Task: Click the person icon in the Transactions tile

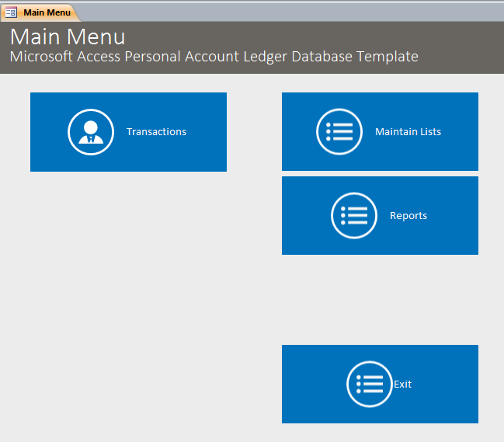Action: (x=91, y=132)
